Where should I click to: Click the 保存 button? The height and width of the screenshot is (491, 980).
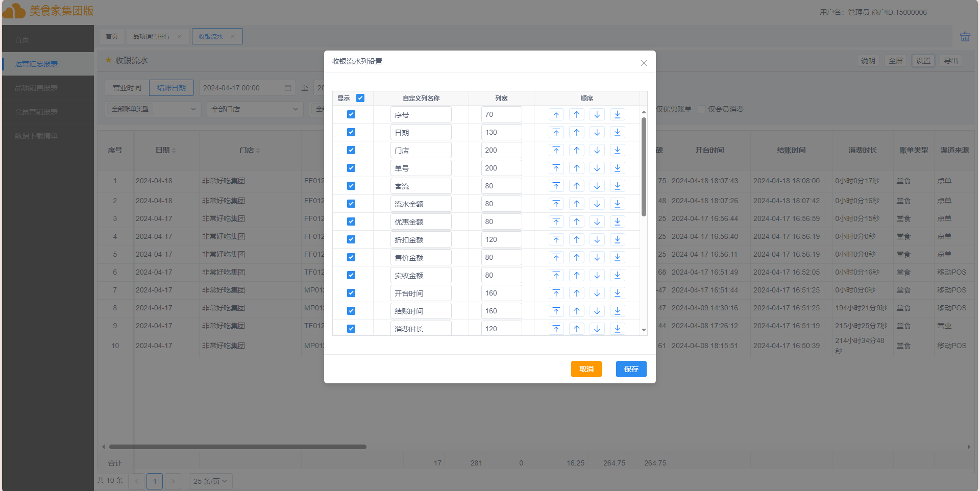tap(631, 369)
